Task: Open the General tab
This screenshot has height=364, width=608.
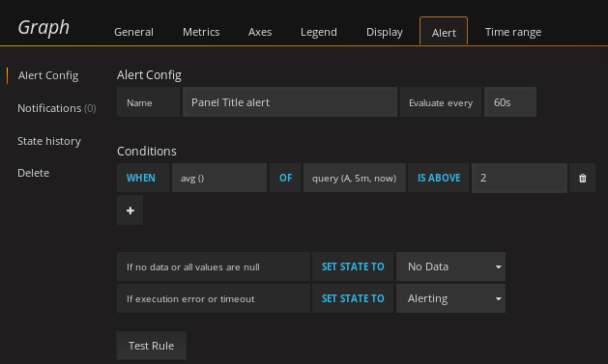Action: (x=133, y=32)
